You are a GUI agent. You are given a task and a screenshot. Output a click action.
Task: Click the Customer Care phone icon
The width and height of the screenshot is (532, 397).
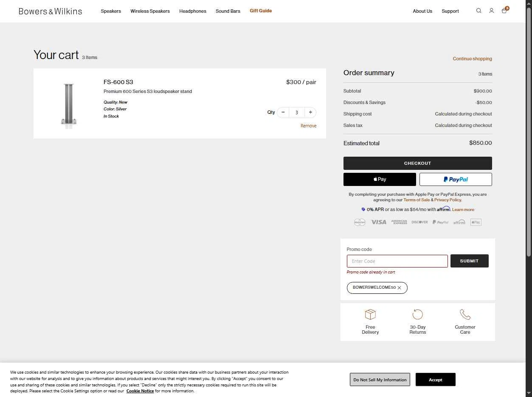pyautogui.click(x=465, y=314)
